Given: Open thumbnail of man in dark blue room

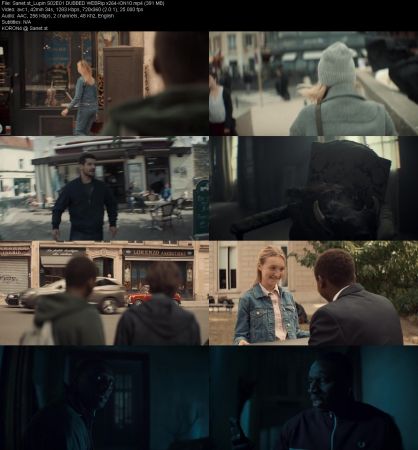Looking at the screenshot, I should (313, 398).
